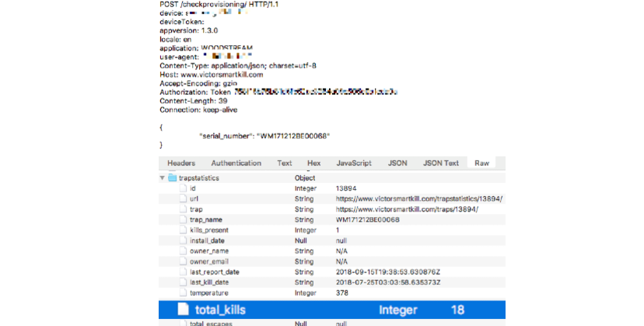644x326 pixels.
Task: Click the file icon beside temperature
Action: pyautogui.click(x=184, y=293)
